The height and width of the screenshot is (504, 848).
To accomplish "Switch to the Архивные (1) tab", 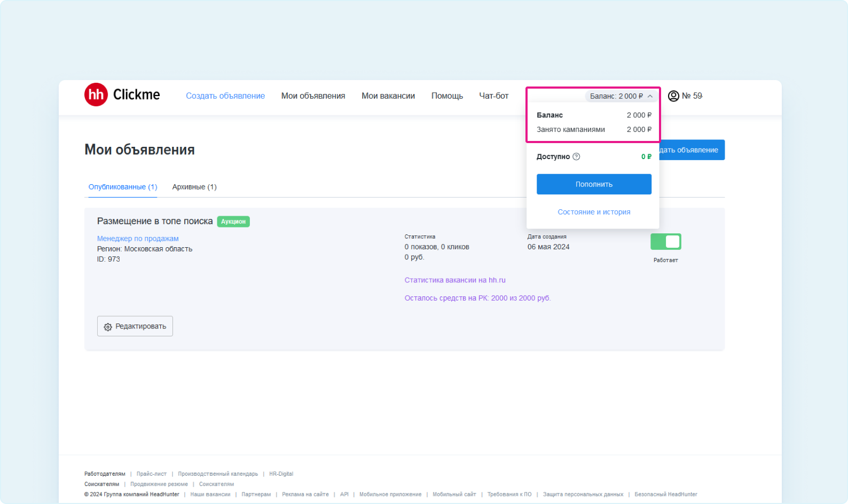I will pyautogui.click(x=194, y=187).
